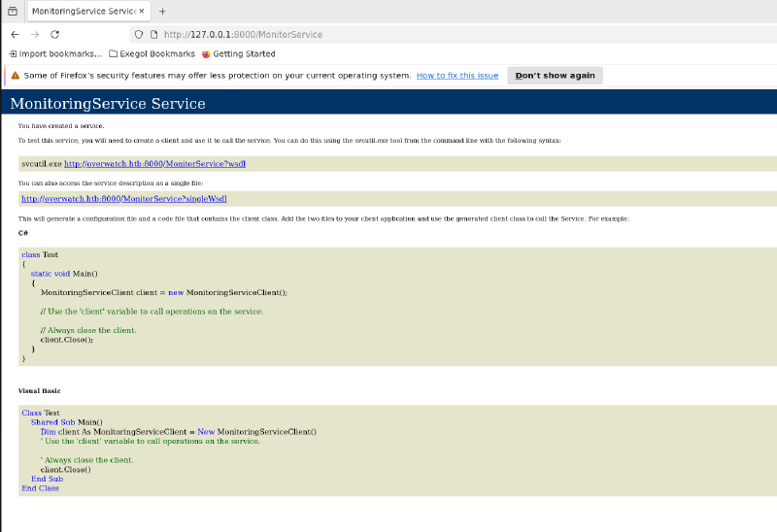The height and width of the screenshot is (532, 777).
Task: Open the MonitorService?singleWsdl link
Action: pyautogui.click(x=123, y=199)
